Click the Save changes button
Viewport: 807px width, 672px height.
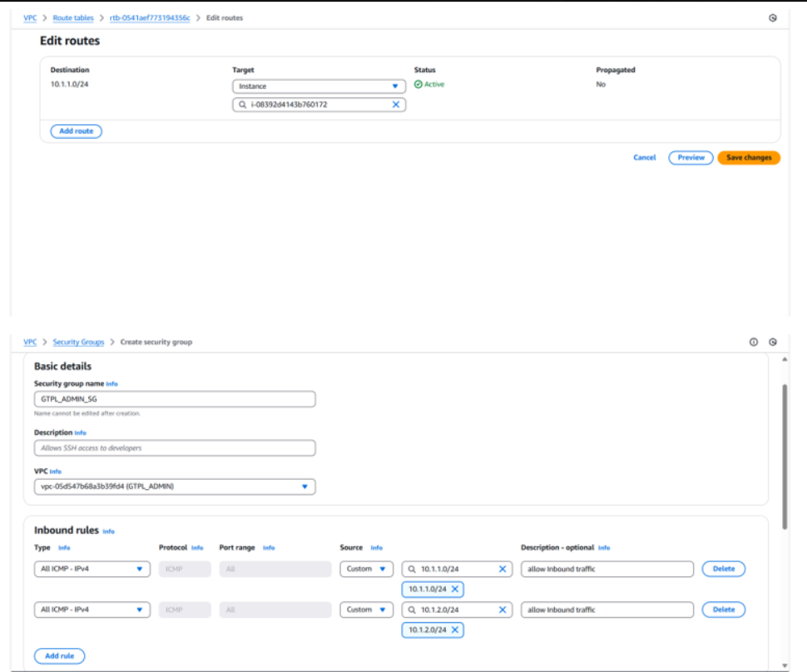pyautogui.click(x=749, y=157)
